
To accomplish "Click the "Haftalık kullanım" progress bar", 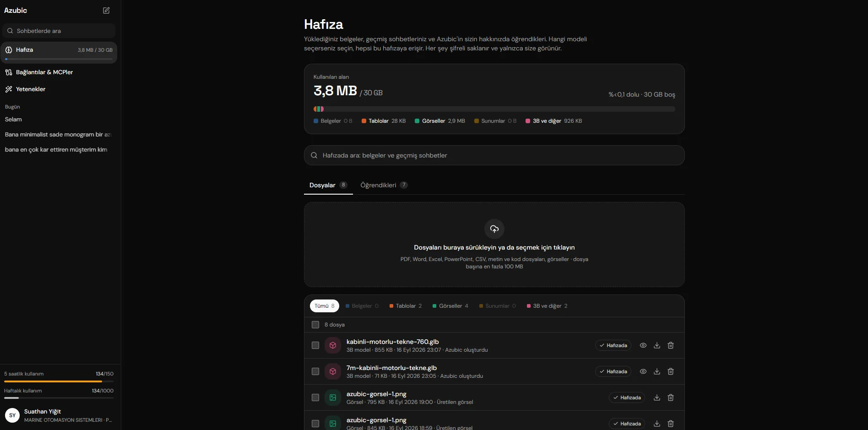I will 59,398.
